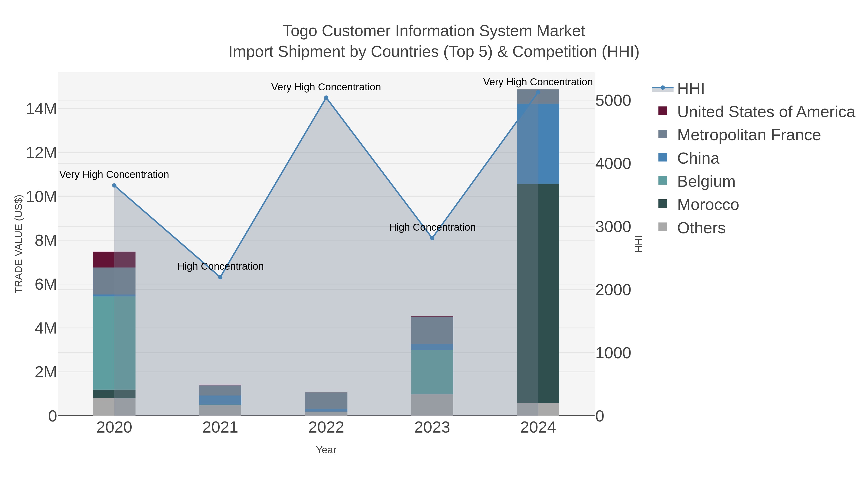Click the Belgium segment in the 2023 bar
868x488 pixels.
[x=432, y=372]
